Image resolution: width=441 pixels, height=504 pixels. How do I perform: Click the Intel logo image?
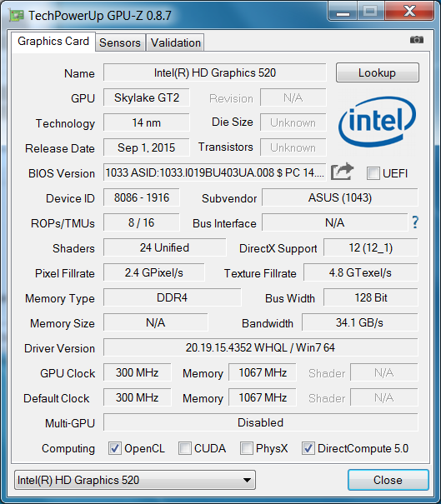click(x=377, y=122)
